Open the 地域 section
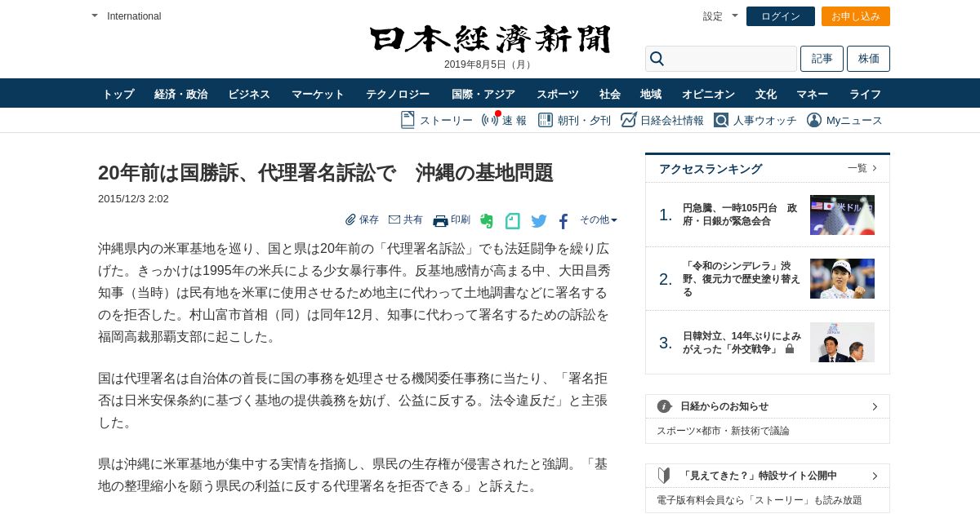 pos(651,94)
